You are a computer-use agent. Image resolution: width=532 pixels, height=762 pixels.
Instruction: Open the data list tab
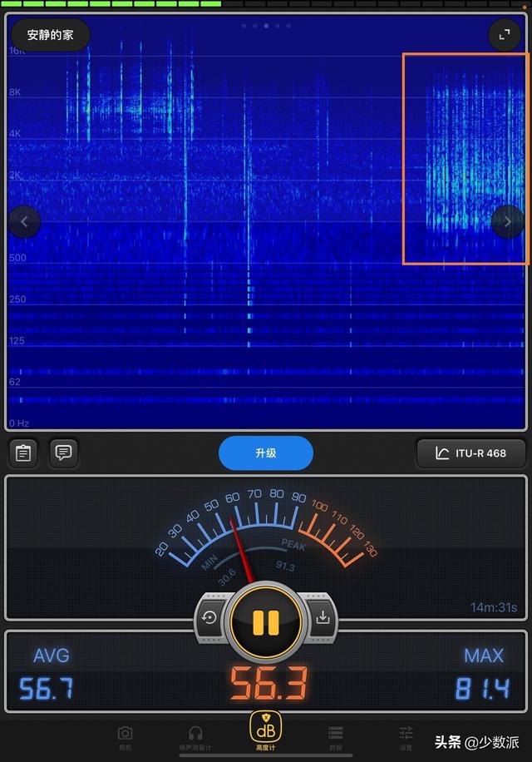(336, 736)
